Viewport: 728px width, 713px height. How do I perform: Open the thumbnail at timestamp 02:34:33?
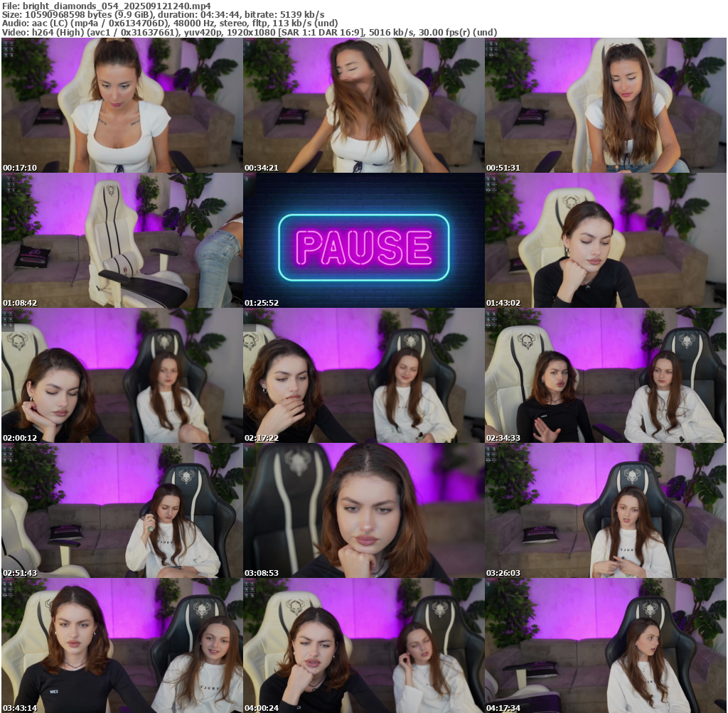(x=606, y=375)
